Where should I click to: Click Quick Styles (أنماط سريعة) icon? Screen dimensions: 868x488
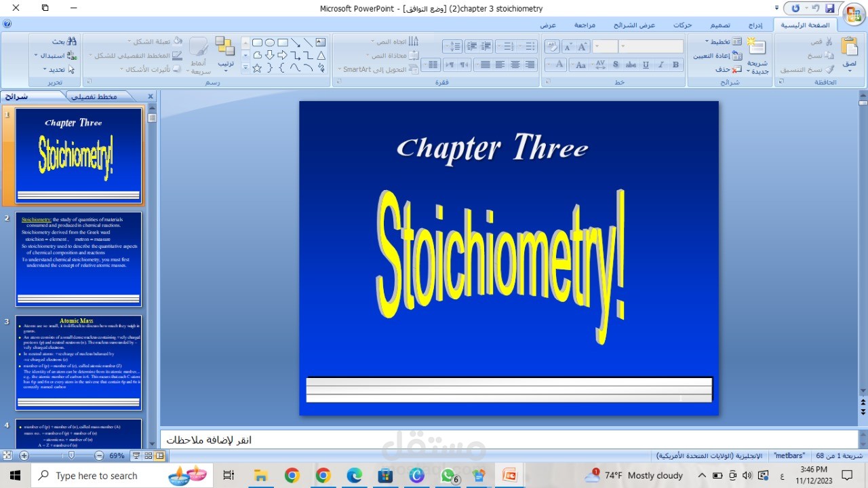199,48
